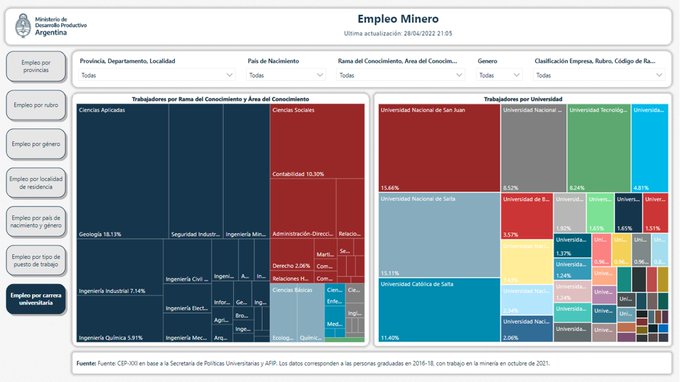The image size is (680, 382).
Task: Select the Ingeniería Química 5.91% tile
Action: tap(120, 319)
